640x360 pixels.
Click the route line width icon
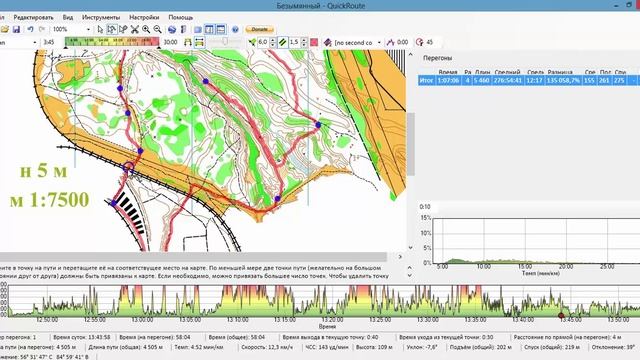tap(252, 42)
